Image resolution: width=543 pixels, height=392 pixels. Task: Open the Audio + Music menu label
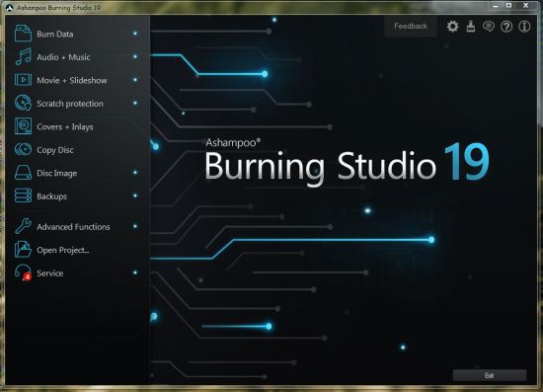point(64,57)
